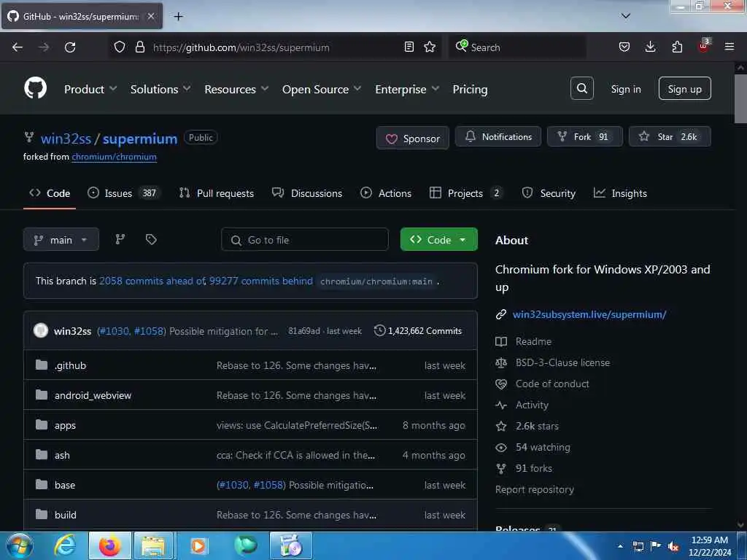The image size is (747, 560).
Task: Expand the Open Source menu
Action: pyautogui.click(x=322, y=89)
